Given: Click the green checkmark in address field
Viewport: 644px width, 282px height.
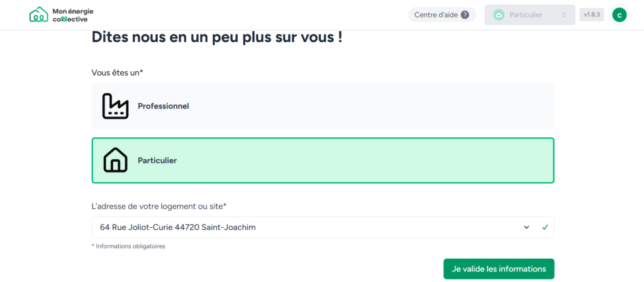Looking at the screenshot, I should [545, 227].
